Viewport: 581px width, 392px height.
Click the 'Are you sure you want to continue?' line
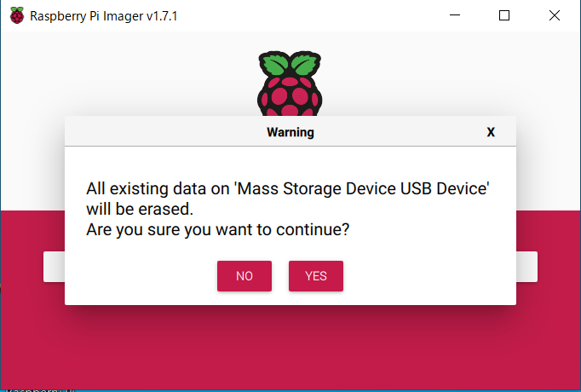[x=217, y=230]
